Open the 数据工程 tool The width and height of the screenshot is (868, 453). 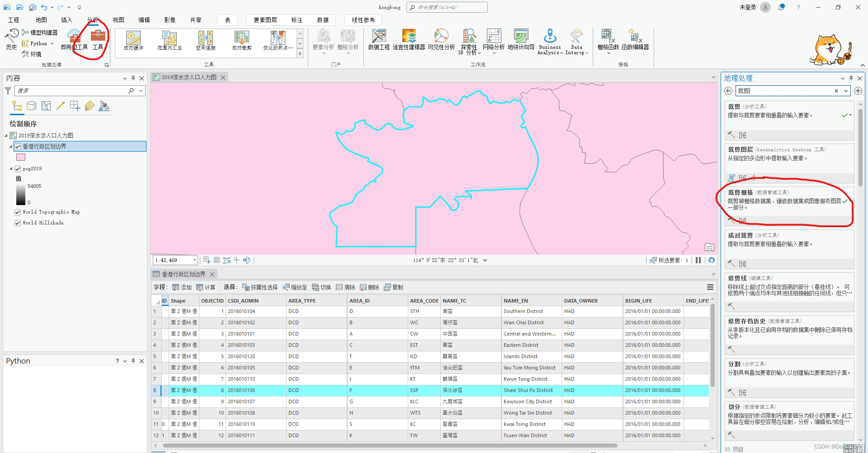click(379, 39)
